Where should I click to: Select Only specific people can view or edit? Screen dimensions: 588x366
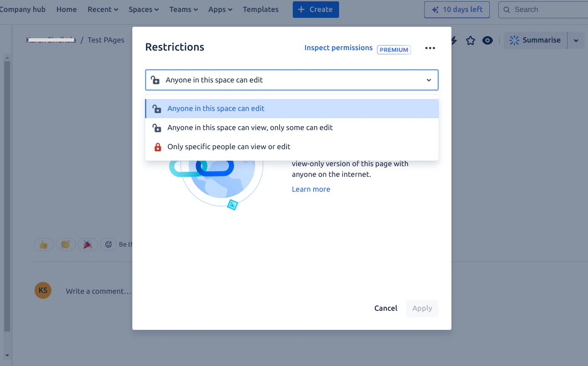click(229, 147)
